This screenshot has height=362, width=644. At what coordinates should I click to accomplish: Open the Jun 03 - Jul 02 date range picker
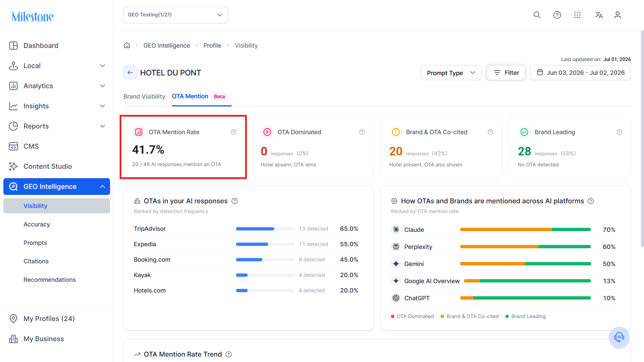click(581, 73)
